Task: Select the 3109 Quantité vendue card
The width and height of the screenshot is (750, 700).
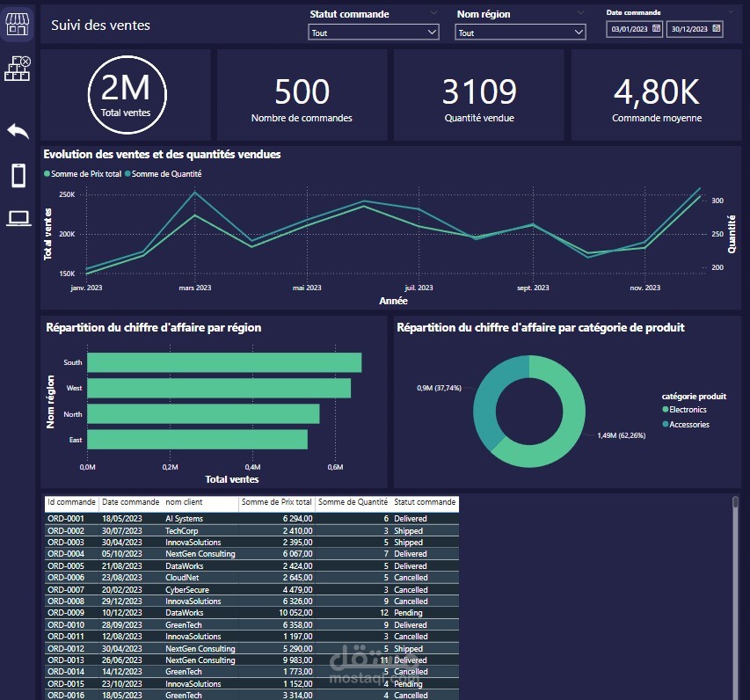Action: (479, 95)
